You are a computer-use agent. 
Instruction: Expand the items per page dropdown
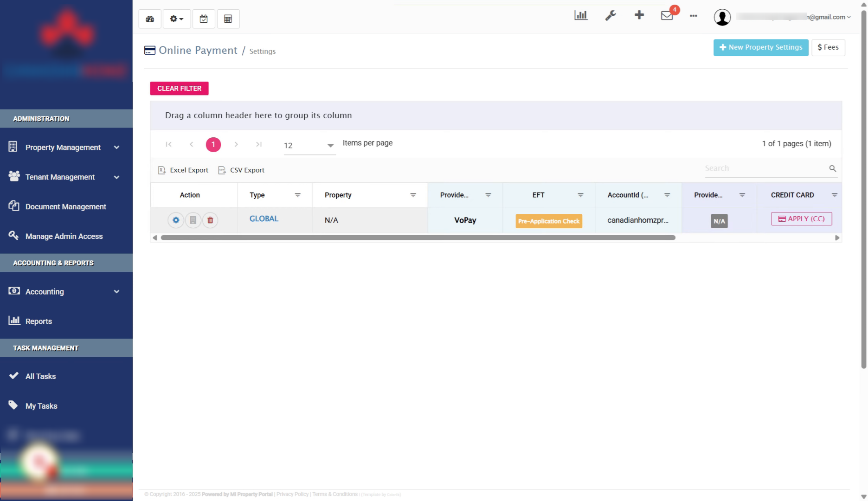(330, 145)
